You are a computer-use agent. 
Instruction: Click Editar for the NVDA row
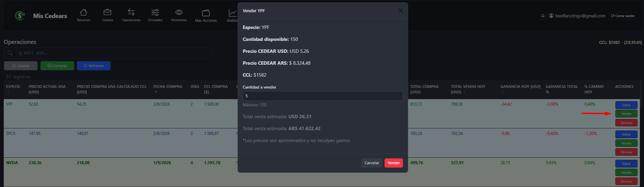pyautogui.click(x=626, y=164)
